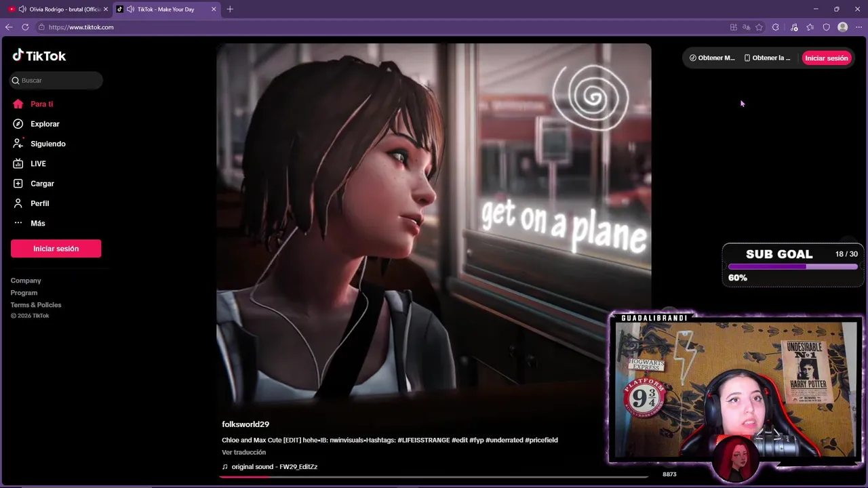This screenshot has width=868, height=488.
Task: Click the media control music icon
Action: (794, 27)
